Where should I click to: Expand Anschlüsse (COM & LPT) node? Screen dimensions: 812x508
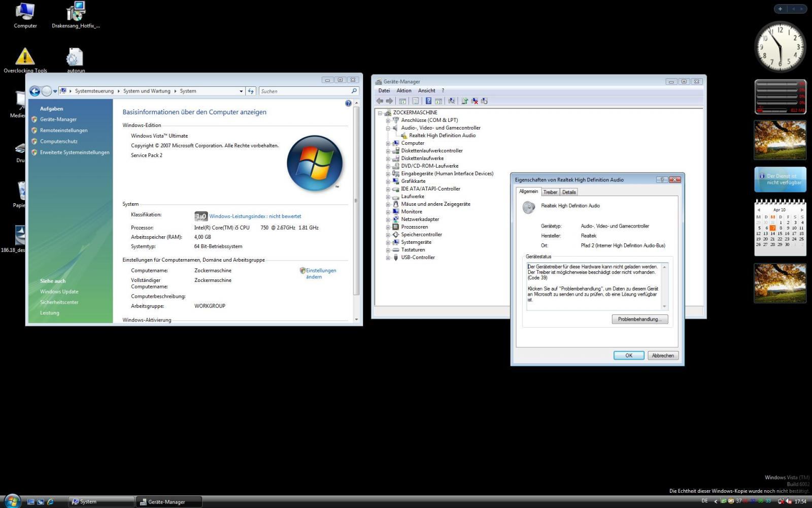pyautogui.click(x=388, y=120)
